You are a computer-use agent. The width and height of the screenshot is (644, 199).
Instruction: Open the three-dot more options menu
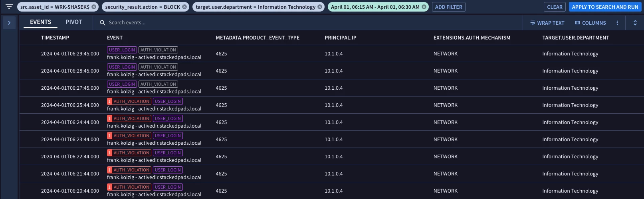click(617, 23)
